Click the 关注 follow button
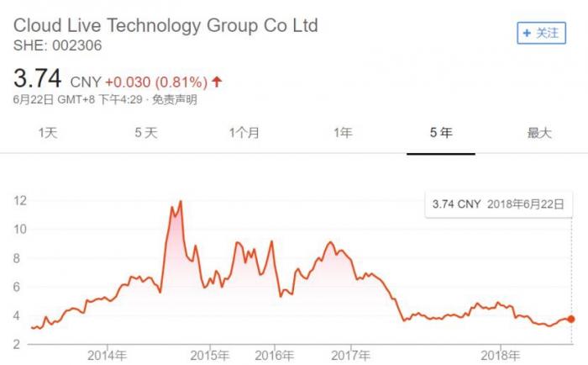The width and height of the screenshot is (588, 365). click(540, 33)
